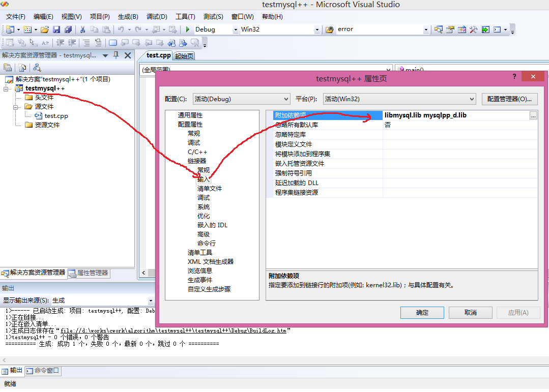Click Solution Explorer Properties icon

[x=8, y=68]
